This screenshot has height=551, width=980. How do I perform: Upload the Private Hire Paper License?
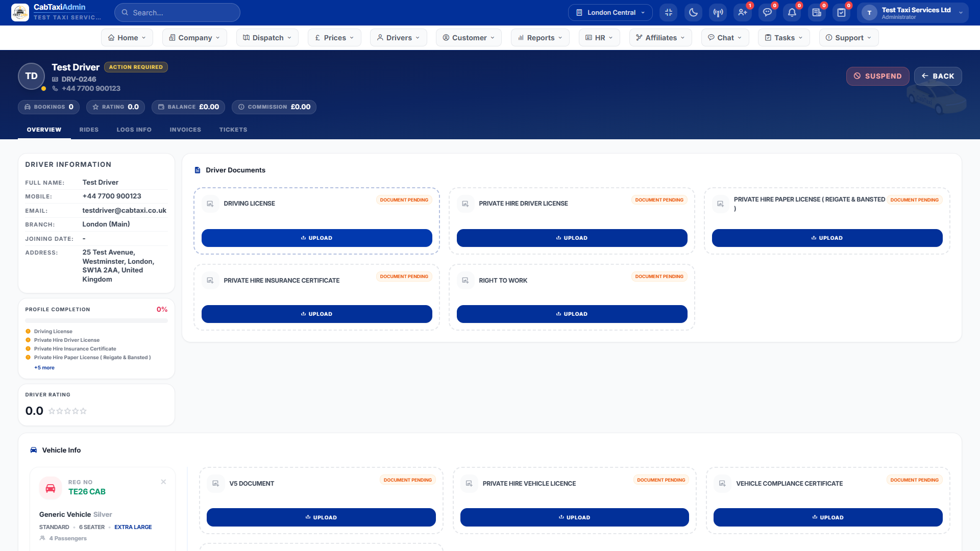pyautogui.click(x=827, y=238)
